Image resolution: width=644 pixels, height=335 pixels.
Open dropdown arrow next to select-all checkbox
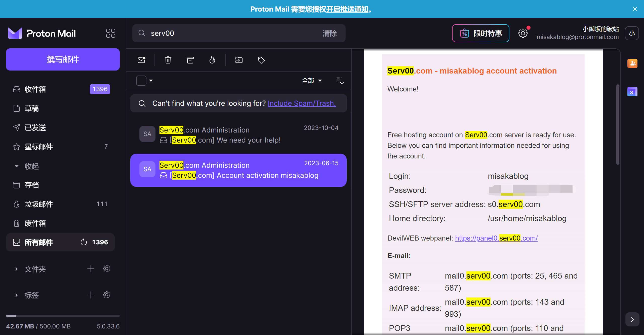[151, 81]
